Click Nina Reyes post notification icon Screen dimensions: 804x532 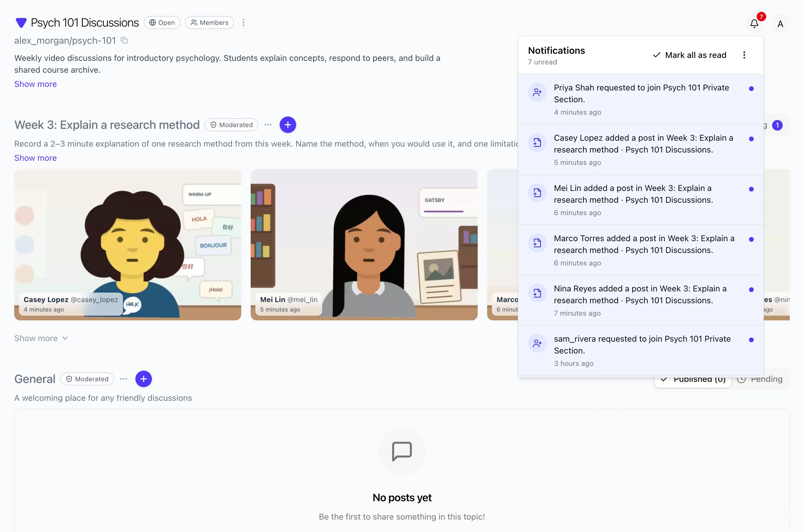click(x=537, y=293)
